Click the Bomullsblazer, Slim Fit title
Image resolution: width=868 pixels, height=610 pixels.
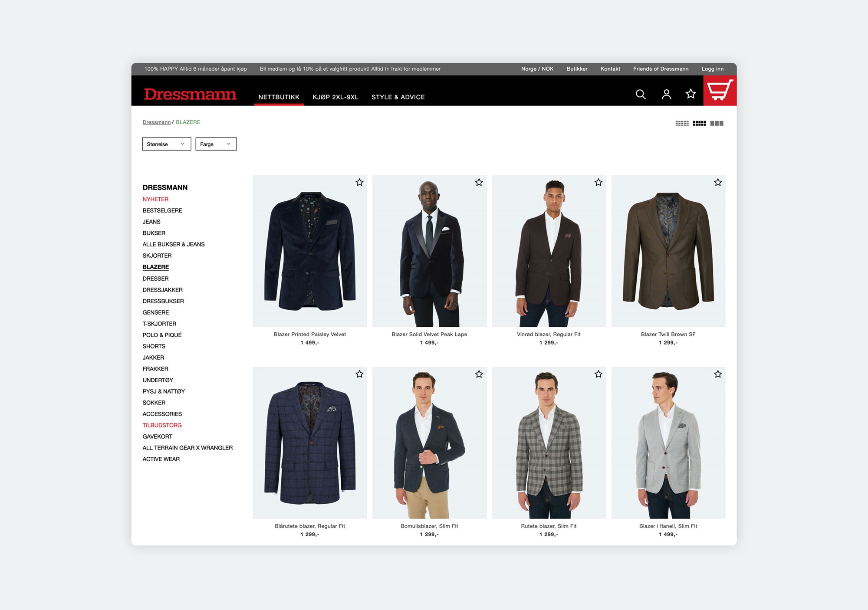pos(429,526)
